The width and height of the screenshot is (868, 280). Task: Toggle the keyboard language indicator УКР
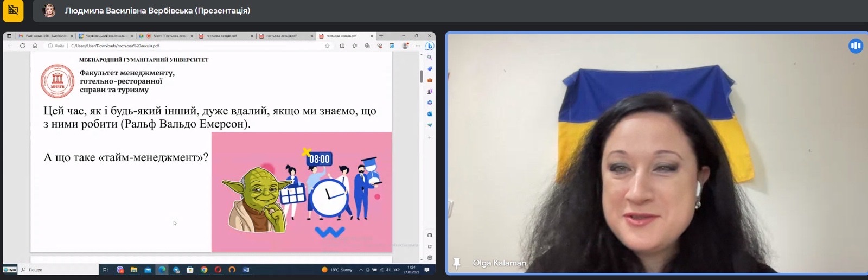pos(397,270)
